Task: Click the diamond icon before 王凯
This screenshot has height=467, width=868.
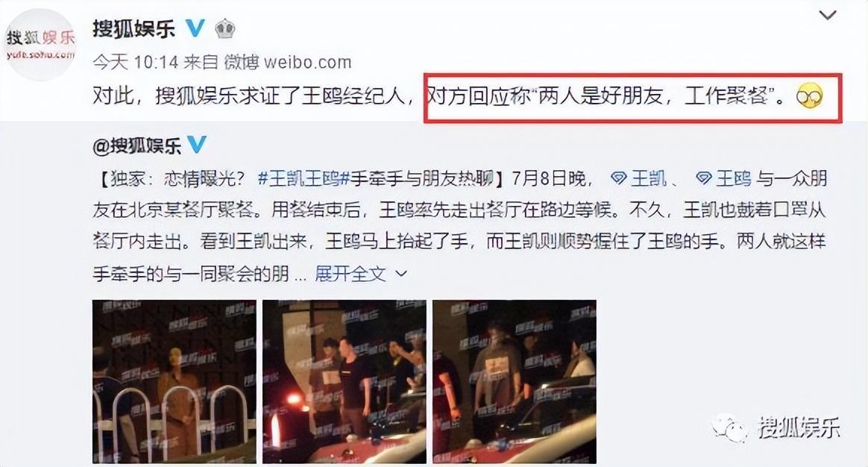Action: point(618,178)
